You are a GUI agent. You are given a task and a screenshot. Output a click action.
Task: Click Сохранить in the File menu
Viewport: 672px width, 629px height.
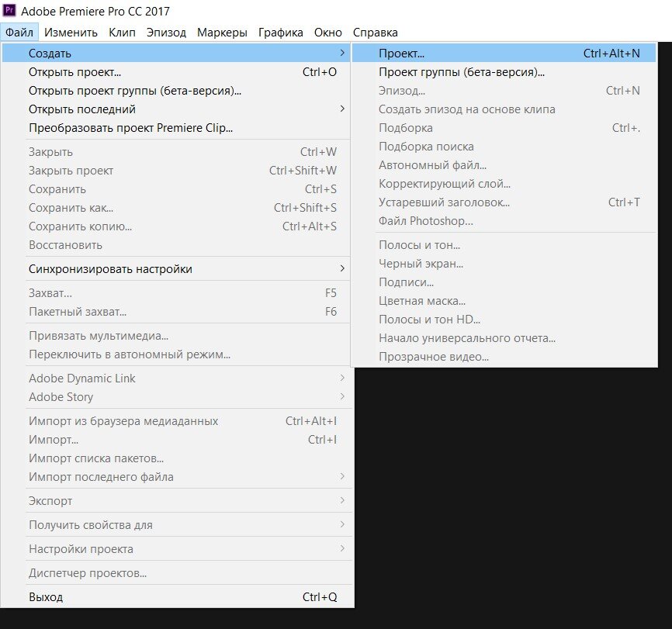(x=176, y=189)
